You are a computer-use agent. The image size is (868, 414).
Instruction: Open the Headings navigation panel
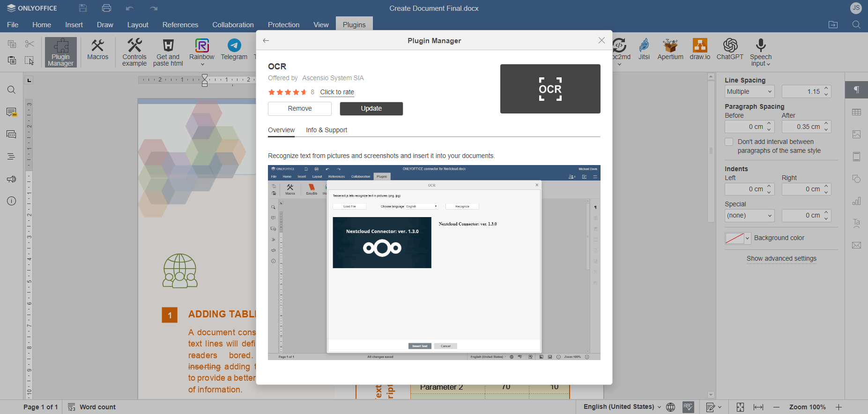pos(11,157)
